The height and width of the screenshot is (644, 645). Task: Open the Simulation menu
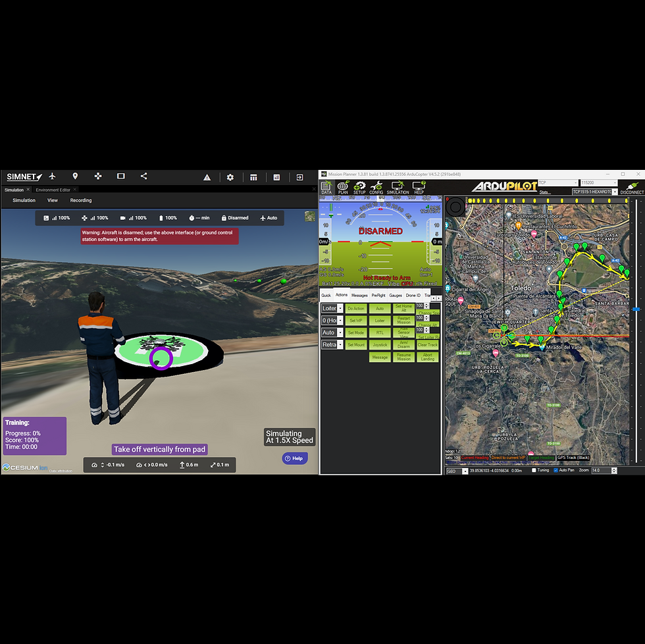point(24,200)
